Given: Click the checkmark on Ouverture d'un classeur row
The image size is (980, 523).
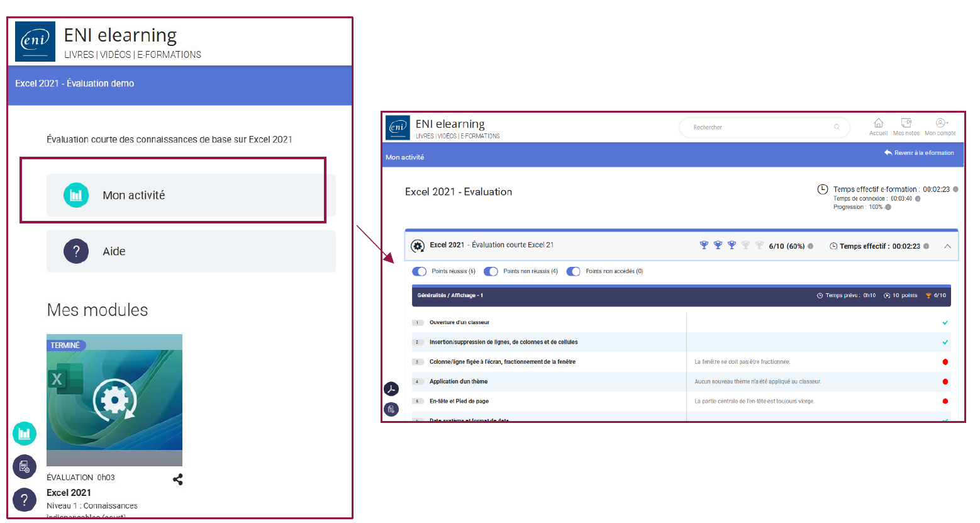Looking at the screenshot, I should click(x=945, y=323).
